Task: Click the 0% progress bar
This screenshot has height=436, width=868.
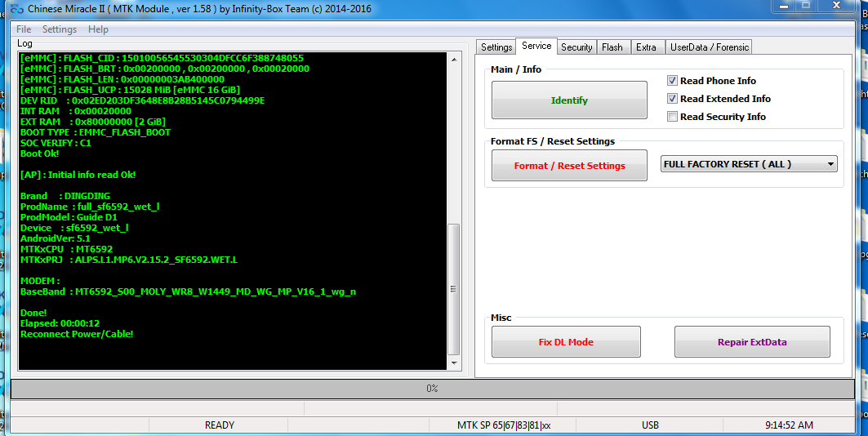Action: (432, 389)
